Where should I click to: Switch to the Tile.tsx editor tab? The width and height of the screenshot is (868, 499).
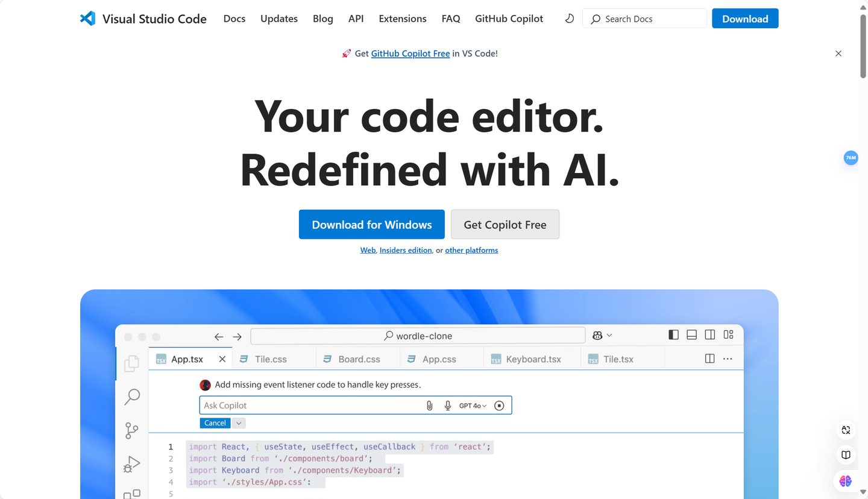[623, 359]
